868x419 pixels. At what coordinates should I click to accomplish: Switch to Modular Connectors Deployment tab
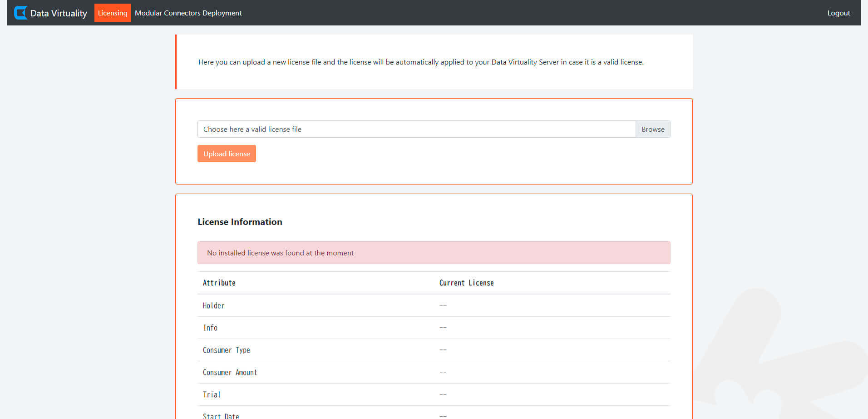[x=188, y=13]
